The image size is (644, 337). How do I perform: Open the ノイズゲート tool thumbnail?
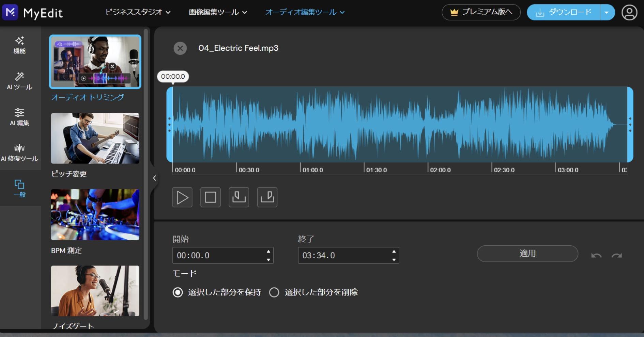point(95,291)
